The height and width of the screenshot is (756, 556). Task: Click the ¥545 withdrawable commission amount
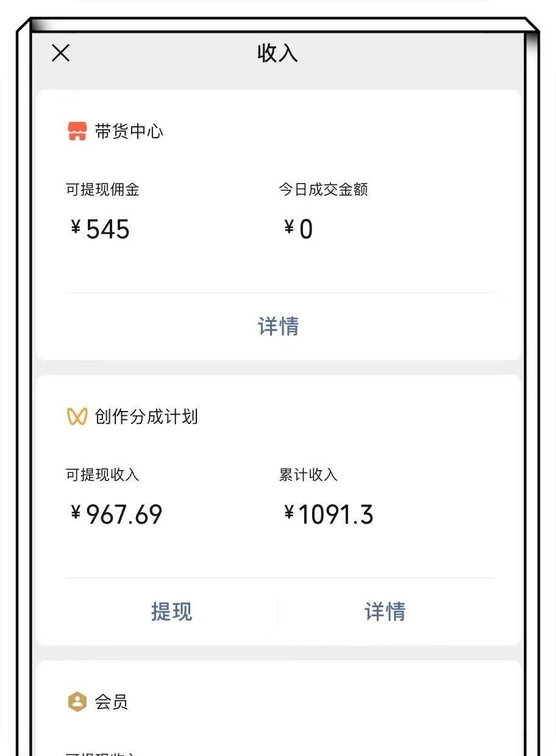point(100,229)
